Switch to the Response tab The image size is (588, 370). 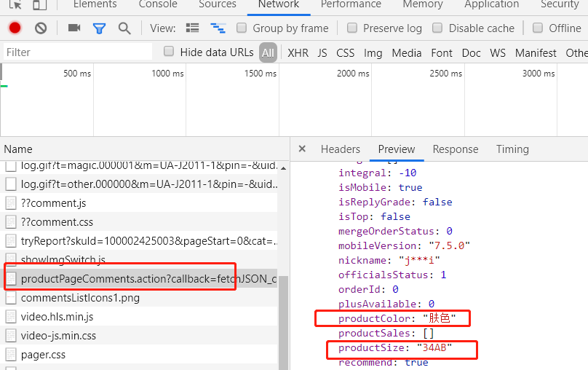tap(456, 149)
